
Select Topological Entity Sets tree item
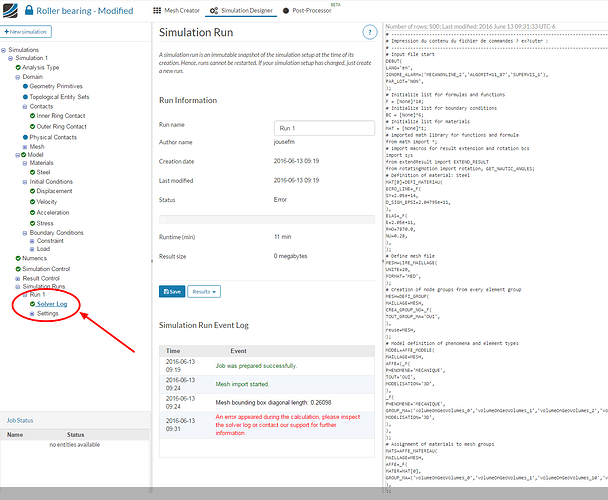point(59,97)
